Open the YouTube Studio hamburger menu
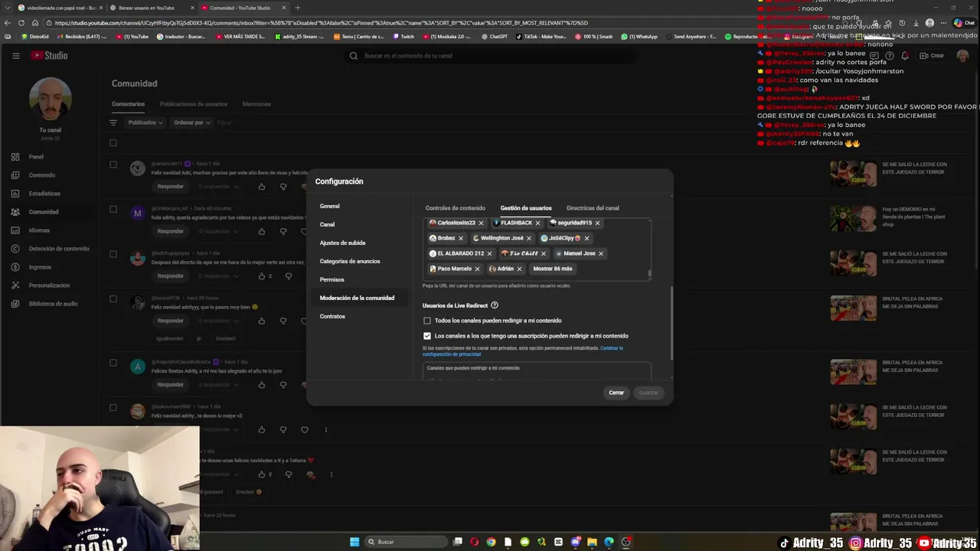This screenshot has width=980, height=551. pos(15,55)
